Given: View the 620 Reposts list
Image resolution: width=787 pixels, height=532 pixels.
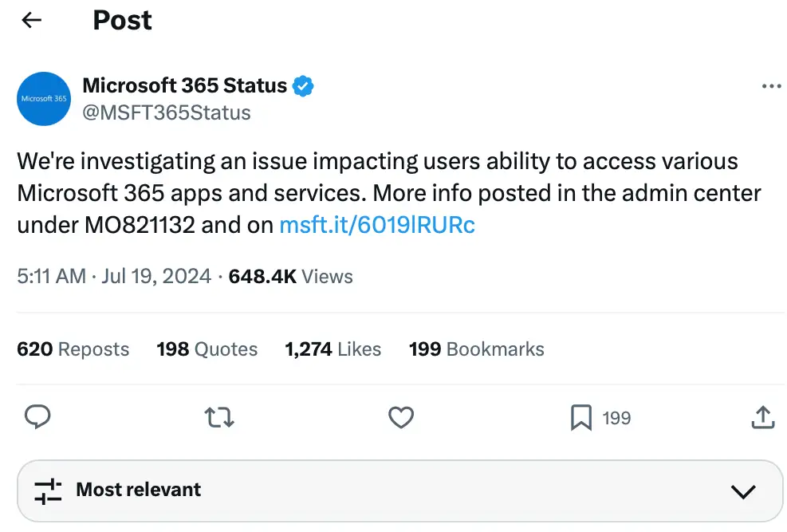Looking at the screenshot, I should [73, 349].
